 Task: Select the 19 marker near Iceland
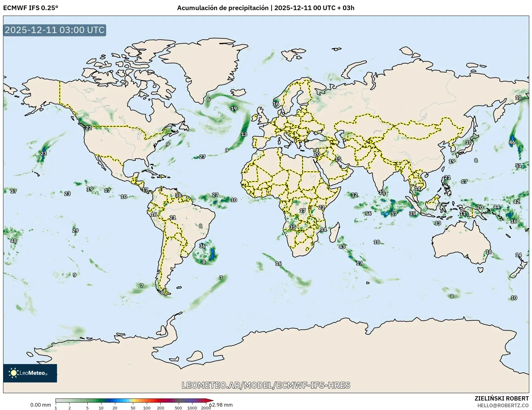234,108
